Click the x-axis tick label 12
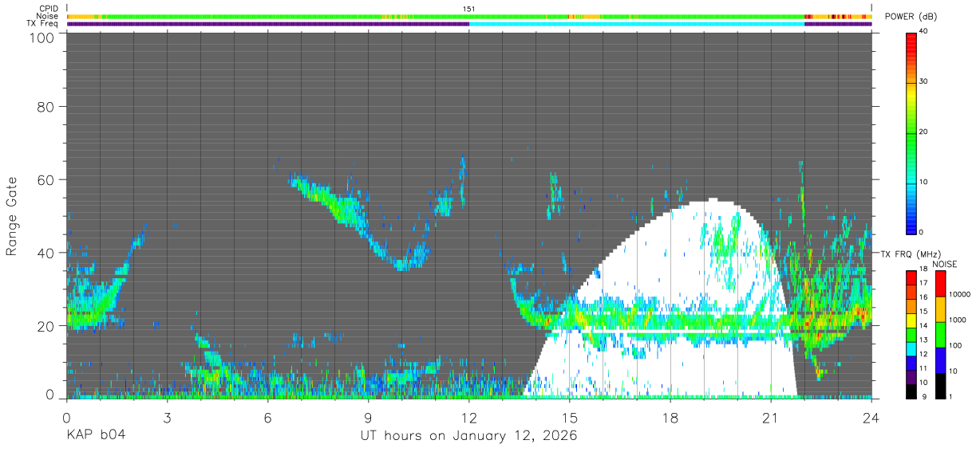This screenshot has height=452, width=980. click(469, 418)
